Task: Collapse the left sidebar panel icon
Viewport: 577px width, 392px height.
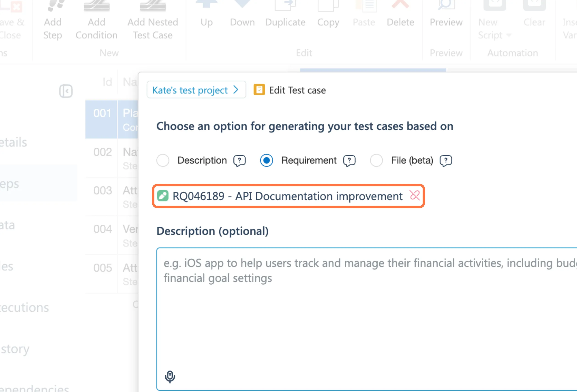Action: coord(66,91)
